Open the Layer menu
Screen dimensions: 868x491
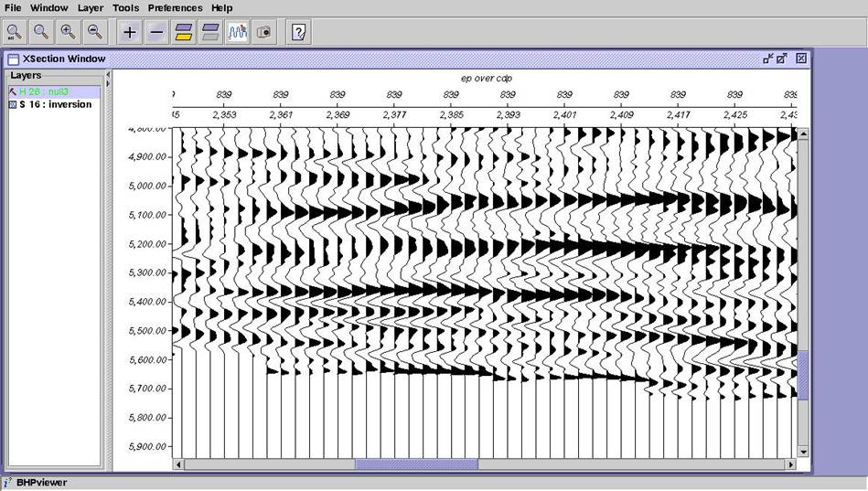(91, 7)
